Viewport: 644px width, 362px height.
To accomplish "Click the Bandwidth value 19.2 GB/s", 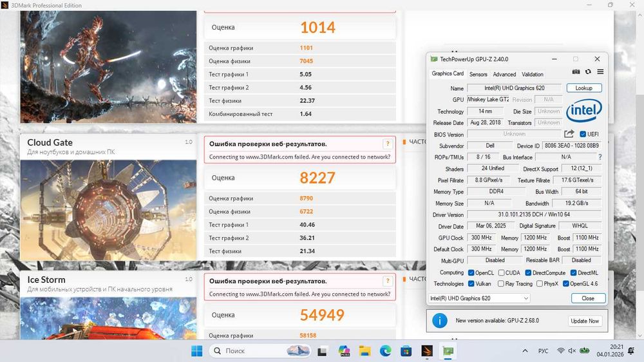I will [576, 203].
